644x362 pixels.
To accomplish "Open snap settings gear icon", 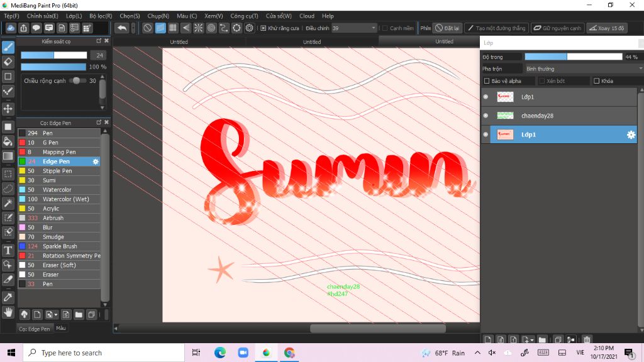I will point(249,28).
